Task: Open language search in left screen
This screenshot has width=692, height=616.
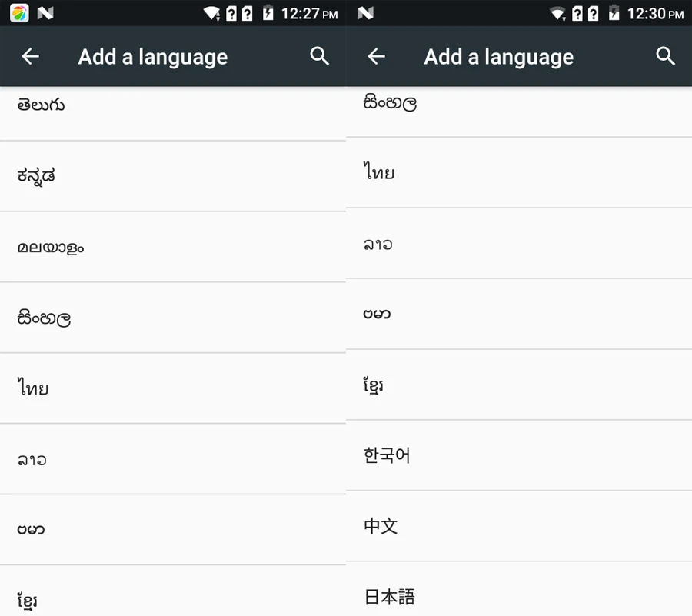Action: coord(320,56)
